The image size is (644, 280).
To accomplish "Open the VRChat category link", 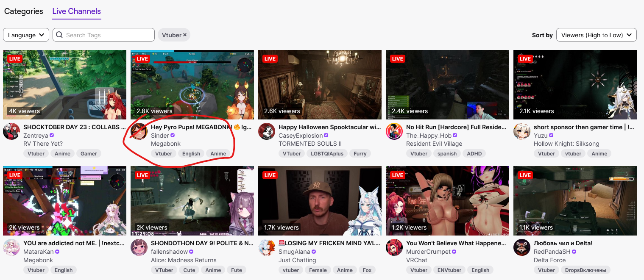I will [417, 260].
